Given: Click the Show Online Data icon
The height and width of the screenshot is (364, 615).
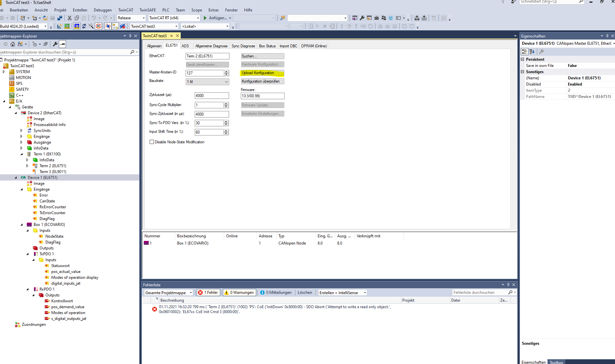Looking at the screenshot, I should coord(108,26).
